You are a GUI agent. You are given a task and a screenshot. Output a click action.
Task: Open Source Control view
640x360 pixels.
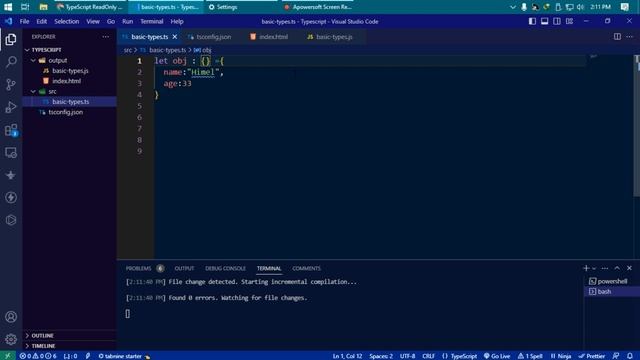11,84
